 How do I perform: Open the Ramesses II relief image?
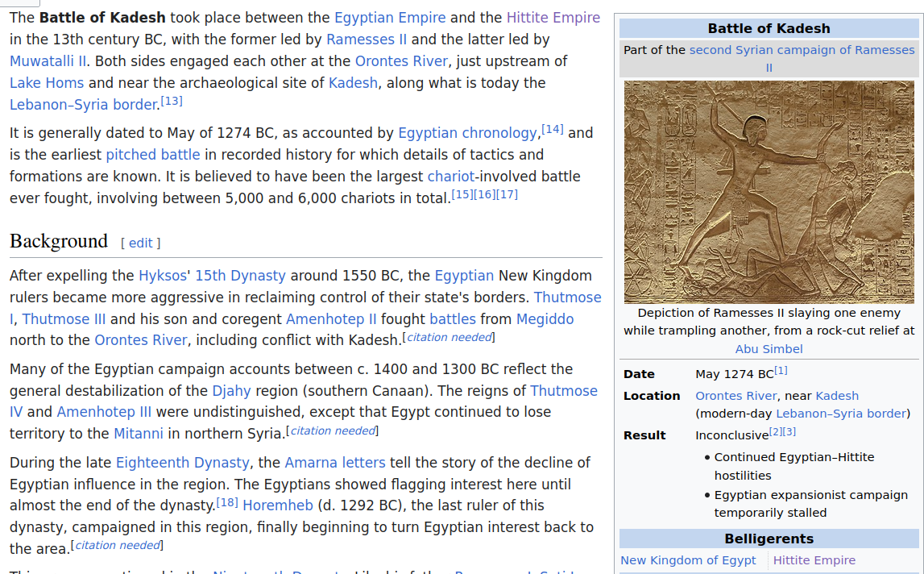tap(769, 192)
